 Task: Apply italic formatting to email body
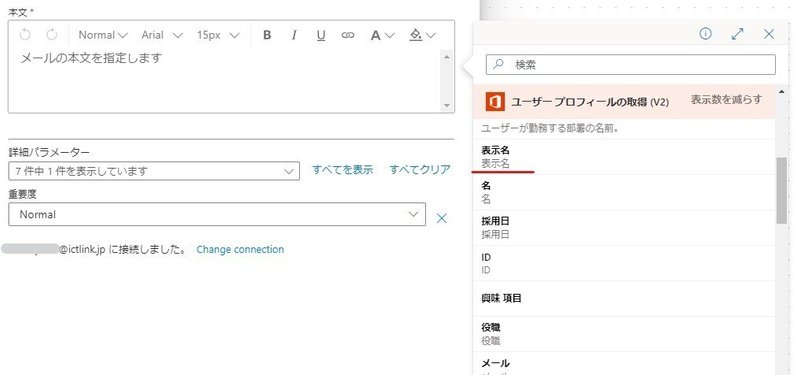click(x=294, y=35)
